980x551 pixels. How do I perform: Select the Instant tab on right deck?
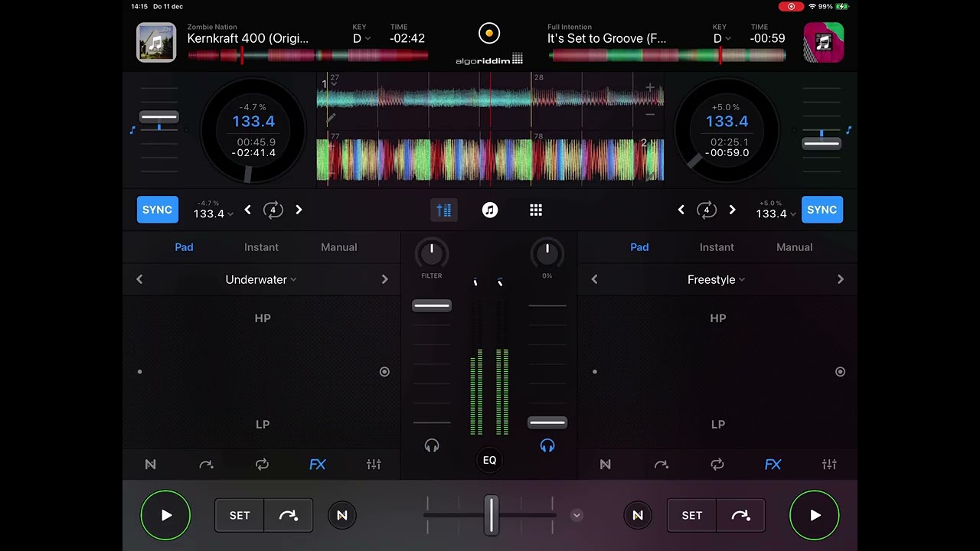pos(717,247)
